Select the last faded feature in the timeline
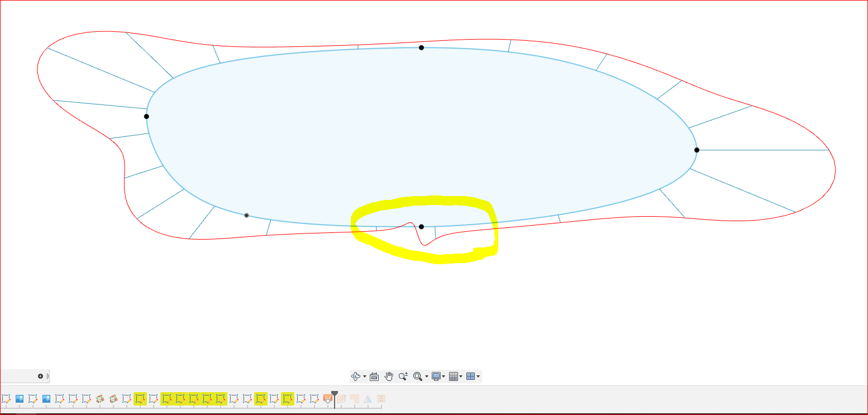 [381, 399]
